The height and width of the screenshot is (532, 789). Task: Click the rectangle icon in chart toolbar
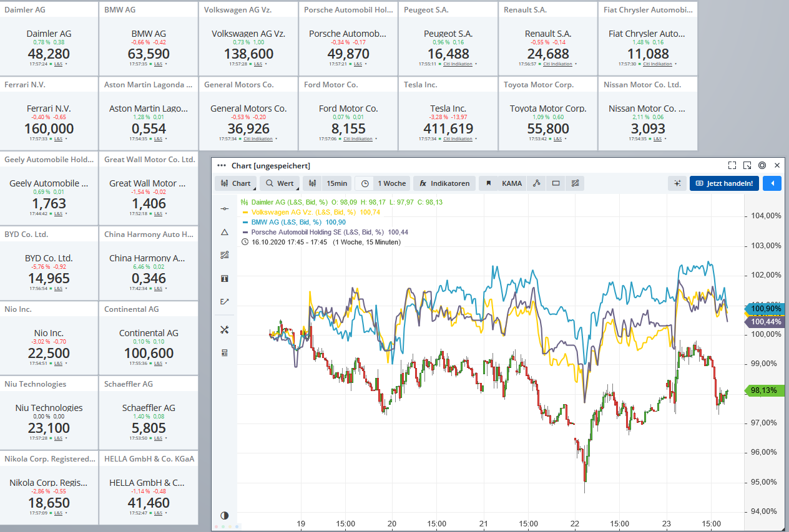pos(556,183)
